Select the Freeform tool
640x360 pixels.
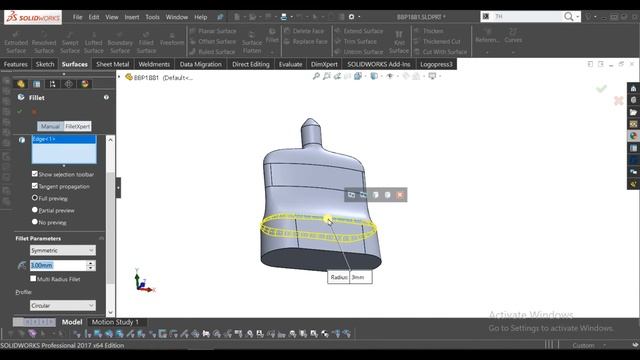coord(172,39)
